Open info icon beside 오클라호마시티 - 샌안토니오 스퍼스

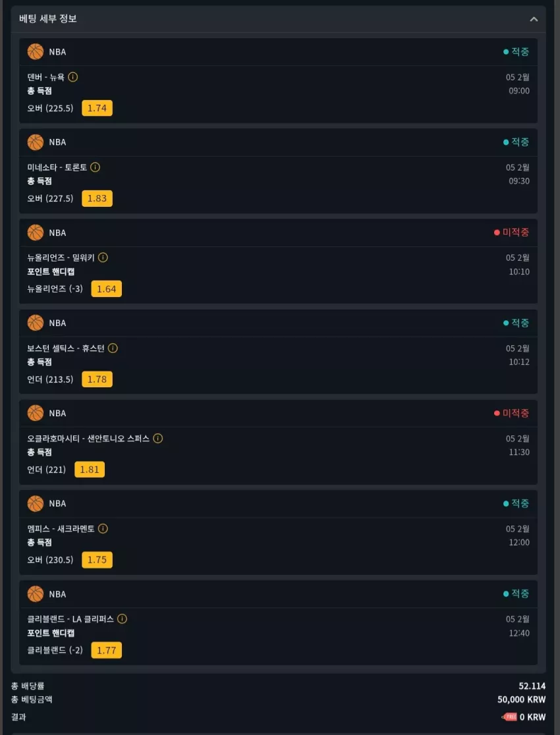158,438
